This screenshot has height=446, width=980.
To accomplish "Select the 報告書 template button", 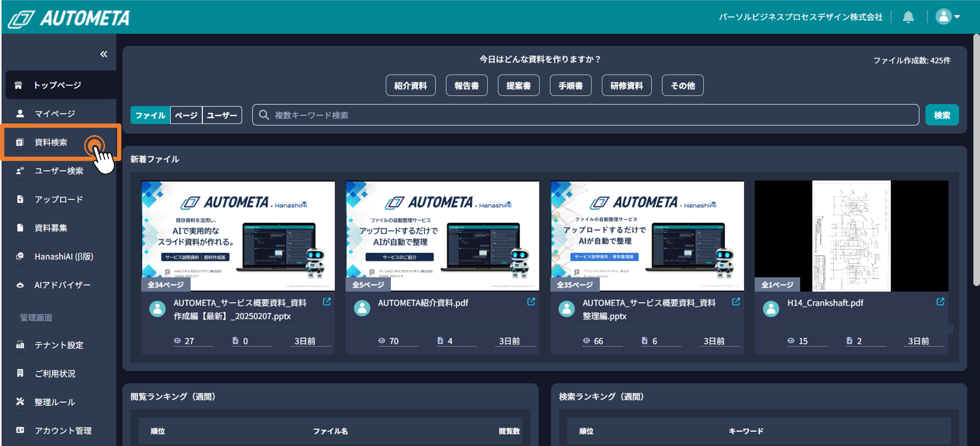I will 466,86.
